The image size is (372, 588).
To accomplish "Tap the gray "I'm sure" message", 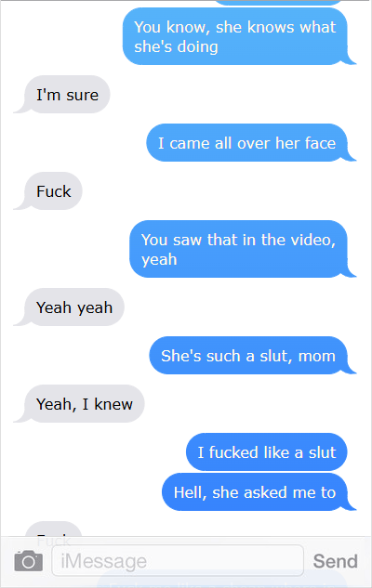I will pyautogui.click(x=67, y=95).
